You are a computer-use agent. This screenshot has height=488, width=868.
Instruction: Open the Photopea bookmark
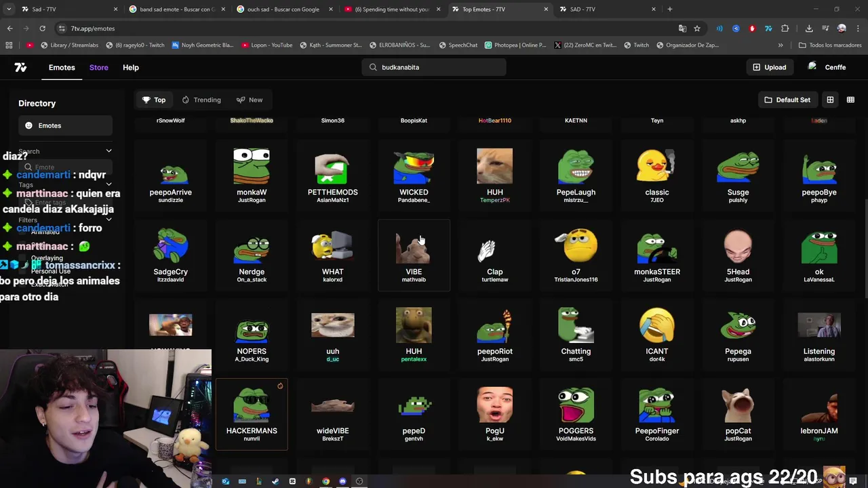click(515, 45)
